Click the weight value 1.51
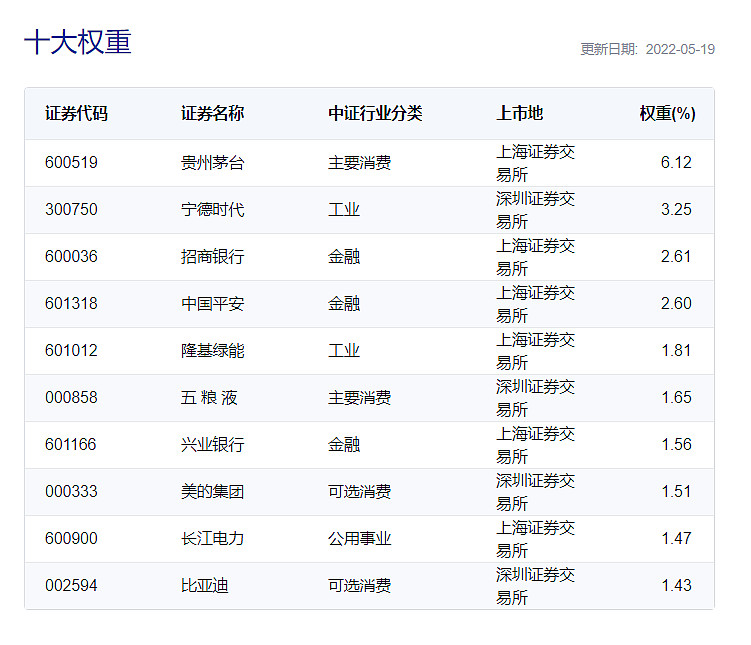This screenshot has width=751, height=645. [676, 491]
